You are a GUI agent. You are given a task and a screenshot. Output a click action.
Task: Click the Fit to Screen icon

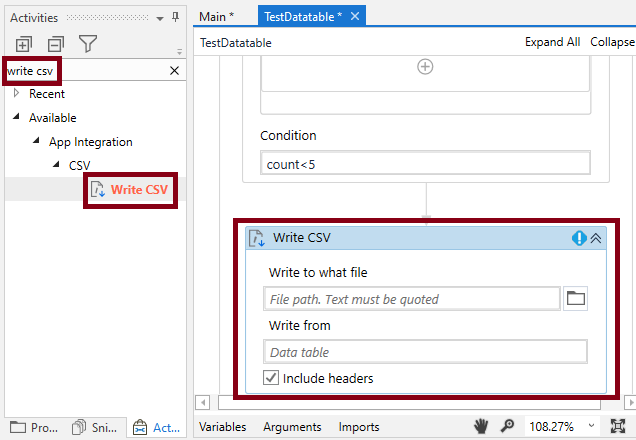point(618,426)
